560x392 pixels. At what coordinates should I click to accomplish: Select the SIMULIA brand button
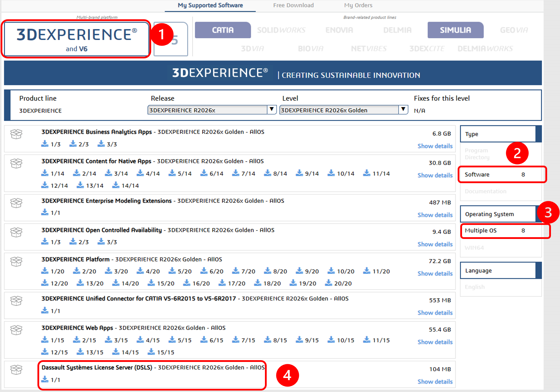pos(455,30)
